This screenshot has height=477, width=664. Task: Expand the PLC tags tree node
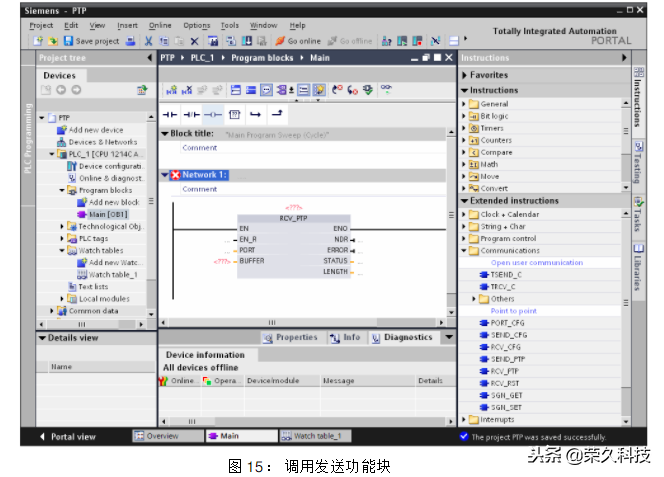(62, 238)
